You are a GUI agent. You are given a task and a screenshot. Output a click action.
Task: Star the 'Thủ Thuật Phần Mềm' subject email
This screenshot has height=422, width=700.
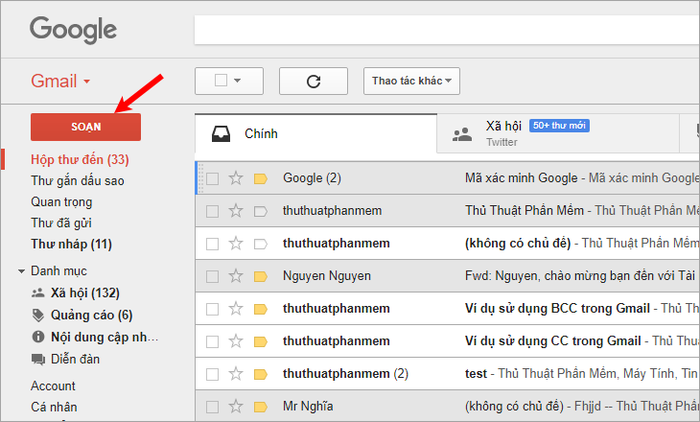[x=236, y=211]
